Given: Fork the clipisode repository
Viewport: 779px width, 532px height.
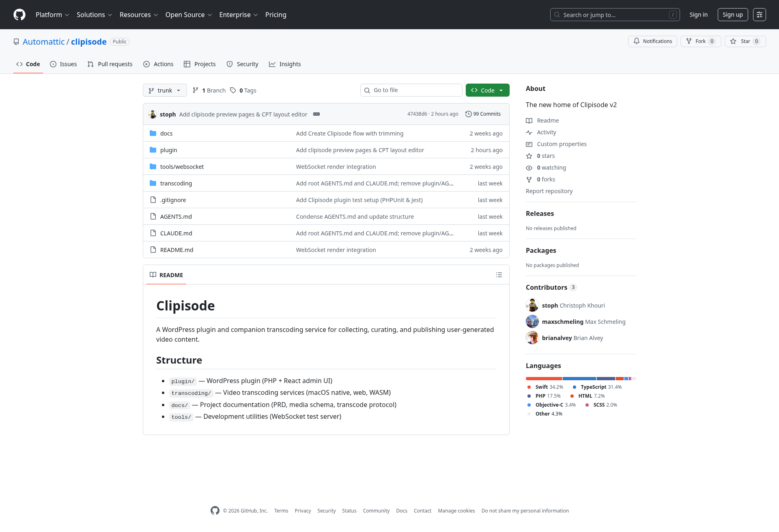Looking at the screenshot, I should pyautogui.click(x=701, y=41).
